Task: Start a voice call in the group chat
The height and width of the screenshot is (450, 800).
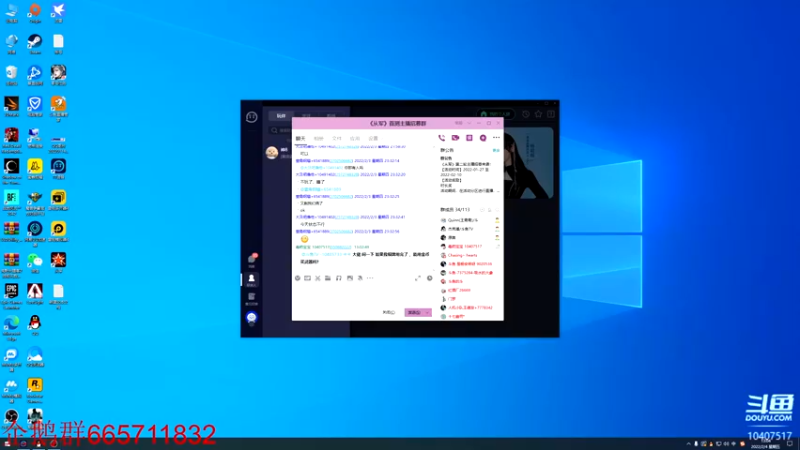Action: [x=442, y=138]
